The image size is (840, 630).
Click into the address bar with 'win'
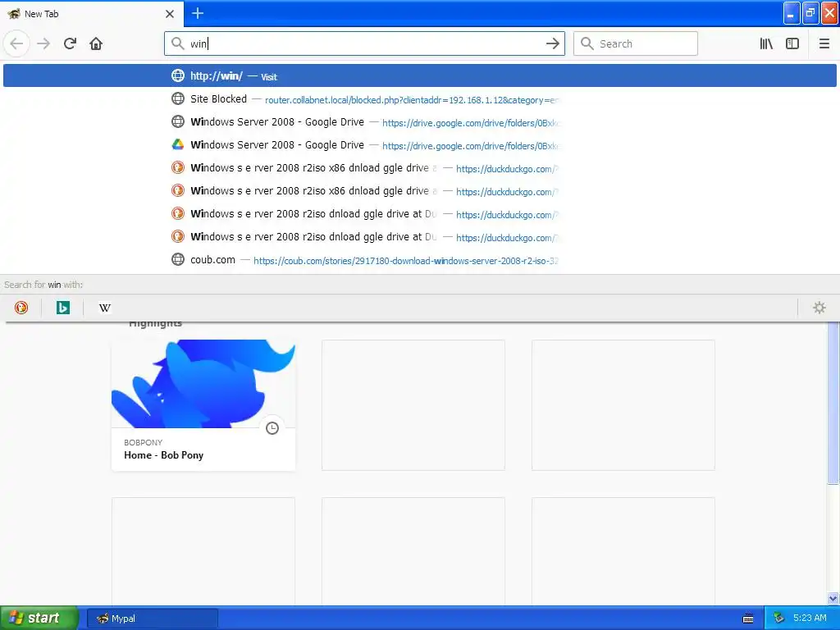364,43
